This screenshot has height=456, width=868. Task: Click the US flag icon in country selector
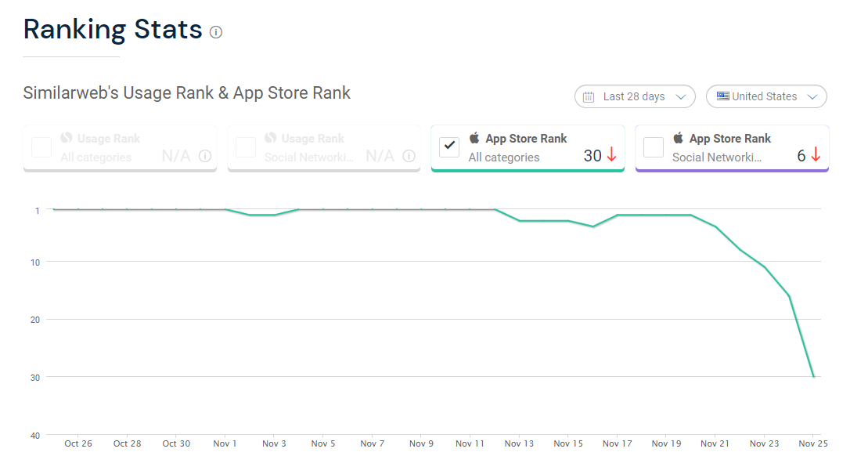(723, 96)
